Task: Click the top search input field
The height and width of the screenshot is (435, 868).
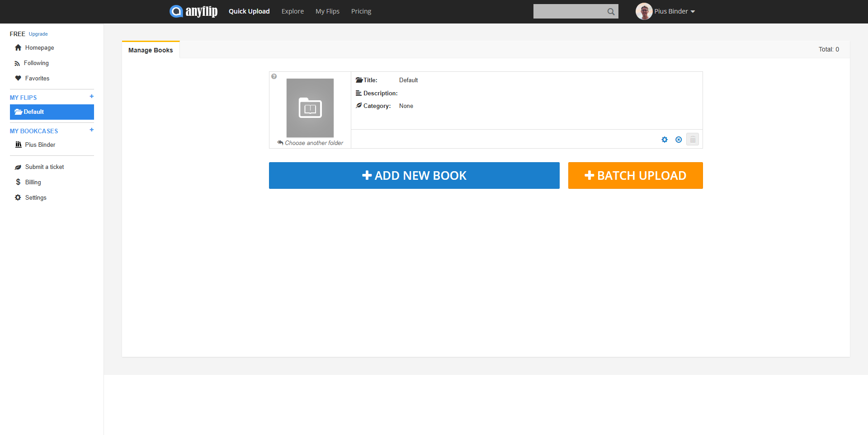Action: 569,12
